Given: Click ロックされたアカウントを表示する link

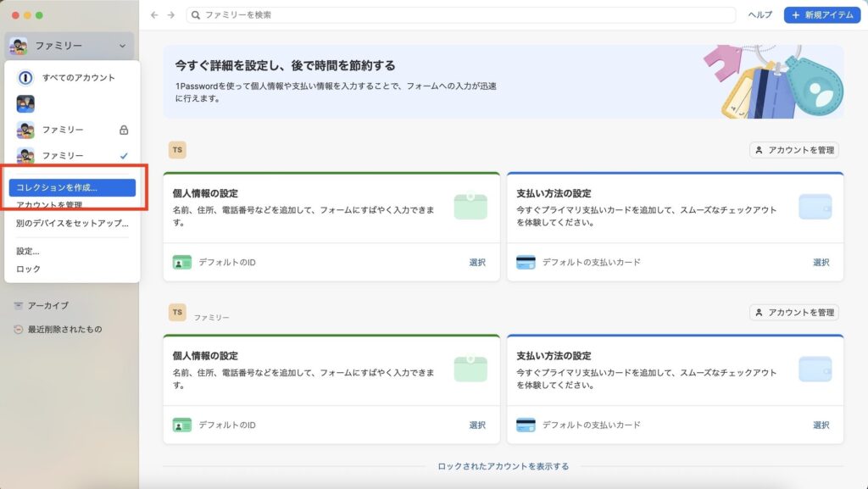Looking at the screenshot, I should pyautogui.click(x=503, y=466).
